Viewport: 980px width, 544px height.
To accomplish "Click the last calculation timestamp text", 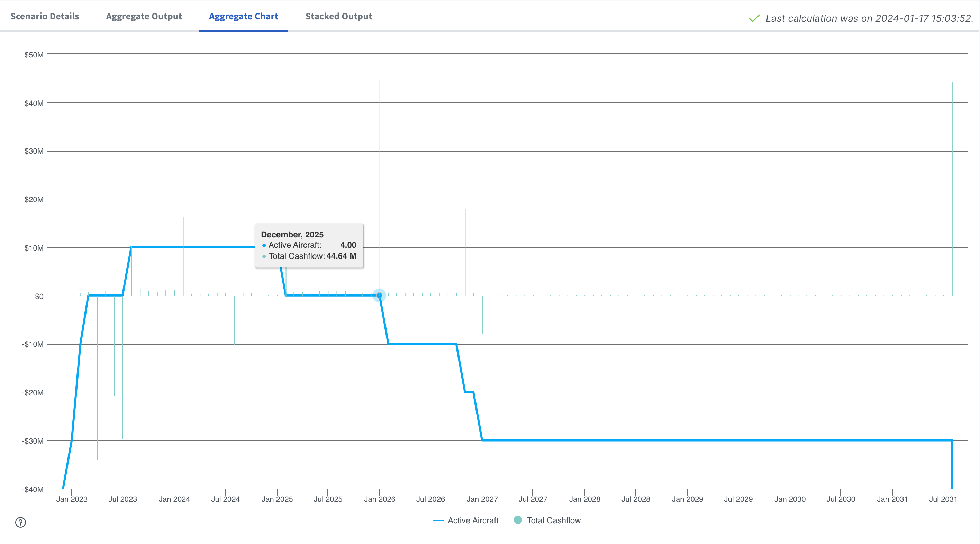I will tap(869, 18).
